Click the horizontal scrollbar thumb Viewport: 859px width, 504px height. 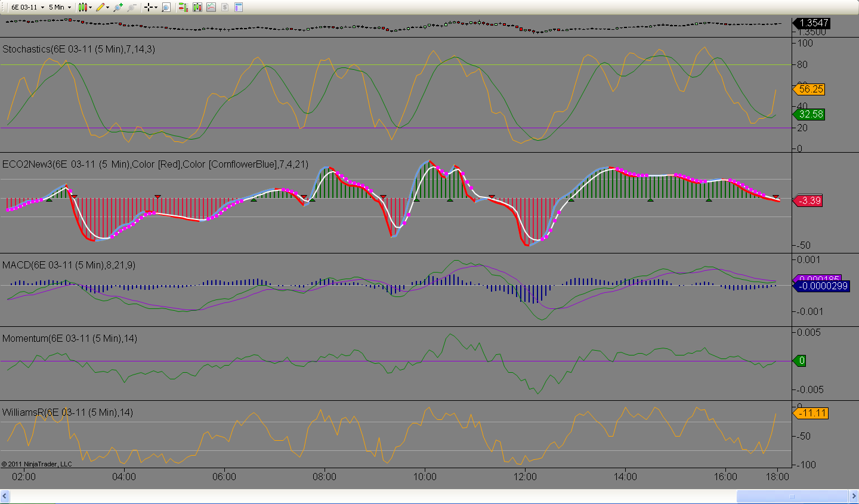(792, 496)
